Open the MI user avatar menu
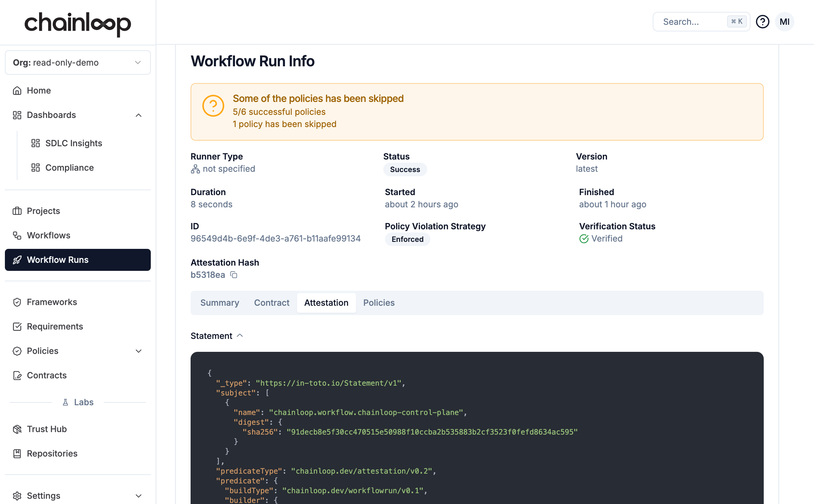This screenshot has height=504, width=814. [784, 22]
